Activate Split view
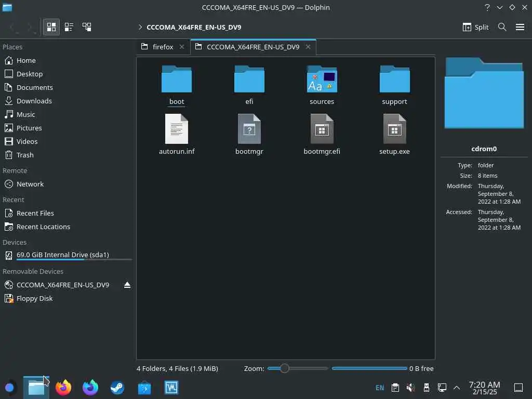Viewport: 532px width, 399px height. pos(475,27)
